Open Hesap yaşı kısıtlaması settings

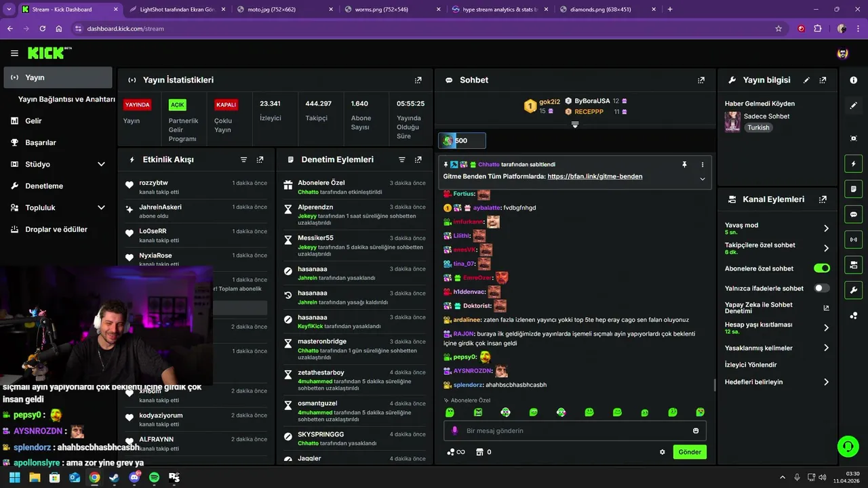pyautogui.click(x=777, y=327)
